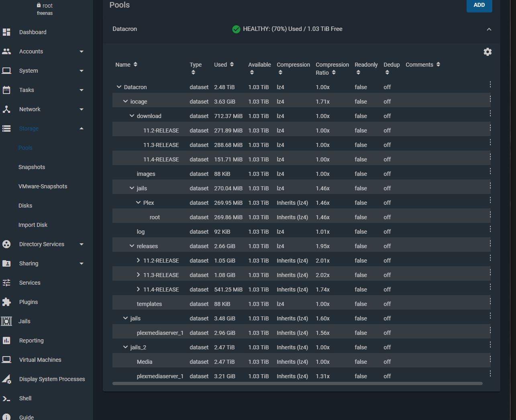Viewport: 516px width, 420px height.
Task: Click the Storage icon
Action: [x=6, y=128]
